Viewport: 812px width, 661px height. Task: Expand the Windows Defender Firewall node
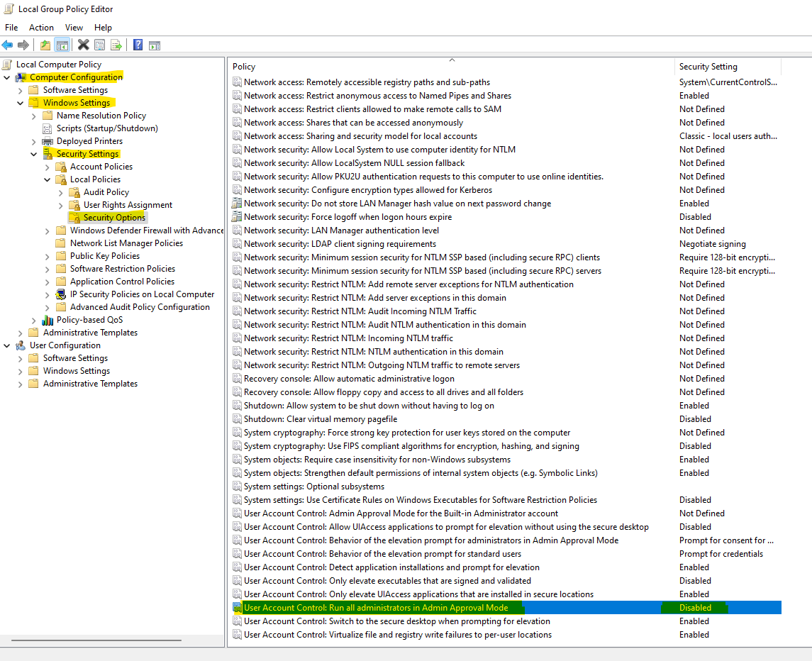click(x=48, y=230)
